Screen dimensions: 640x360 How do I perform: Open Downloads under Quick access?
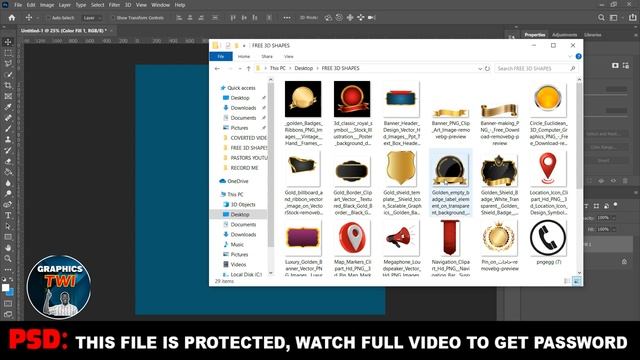[x=243, y=108]
